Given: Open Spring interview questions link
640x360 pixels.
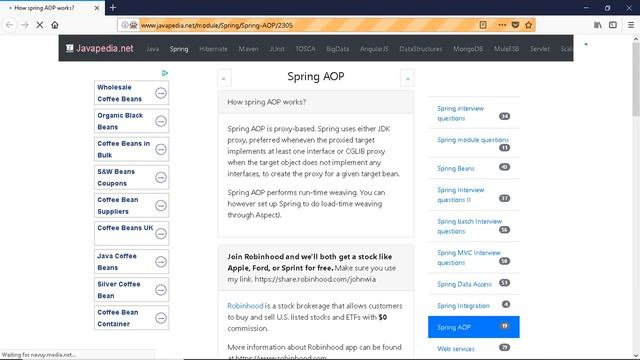Looking at the screenshot, I should 460,113.
